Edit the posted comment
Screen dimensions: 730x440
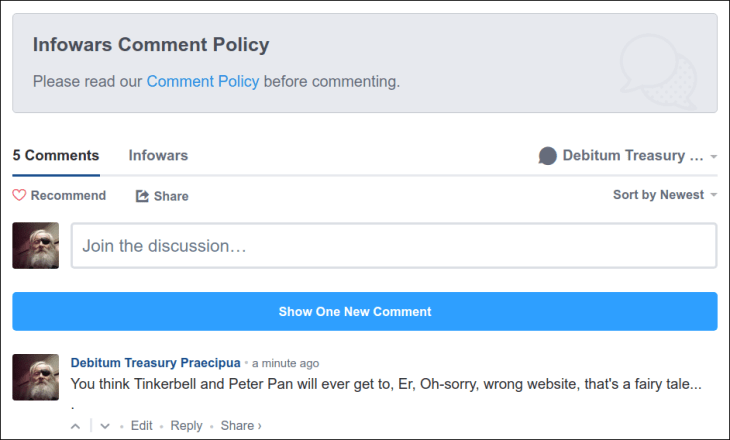141,425
